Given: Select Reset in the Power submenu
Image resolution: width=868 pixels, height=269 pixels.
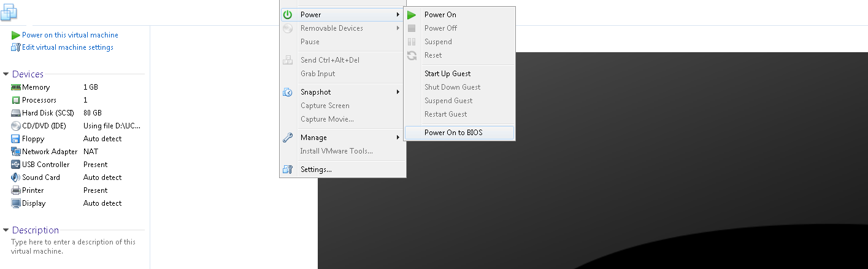Looking at the screenshot, I should pos(459,55).
